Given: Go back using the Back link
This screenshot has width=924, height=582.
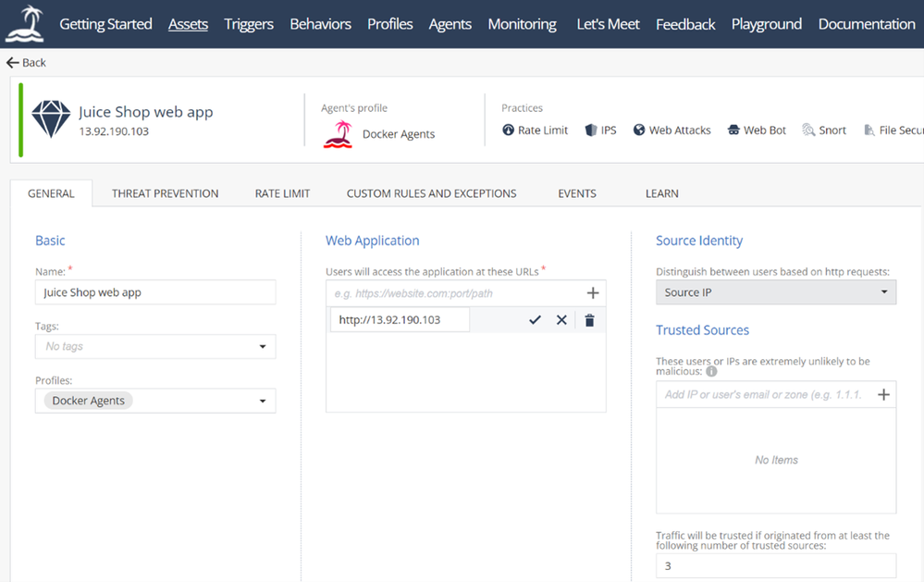Looking at the screenshot, I should pos(26,63).
